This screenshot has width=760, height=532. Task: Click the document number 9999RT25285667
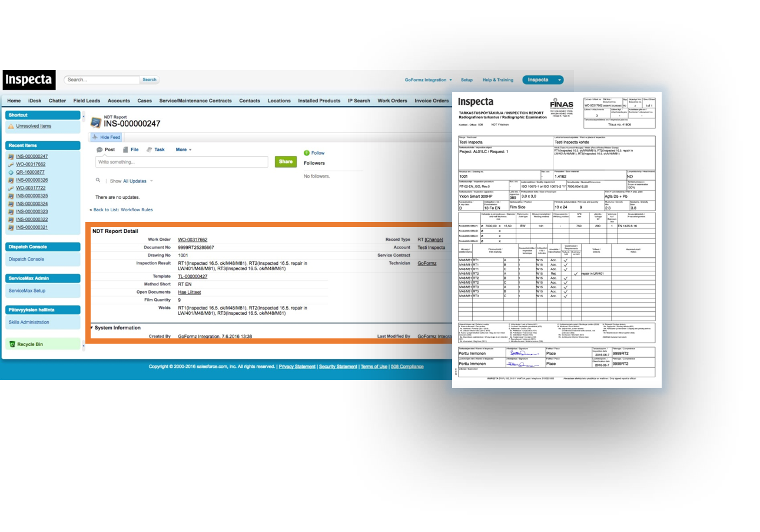[x=196, y=248]
